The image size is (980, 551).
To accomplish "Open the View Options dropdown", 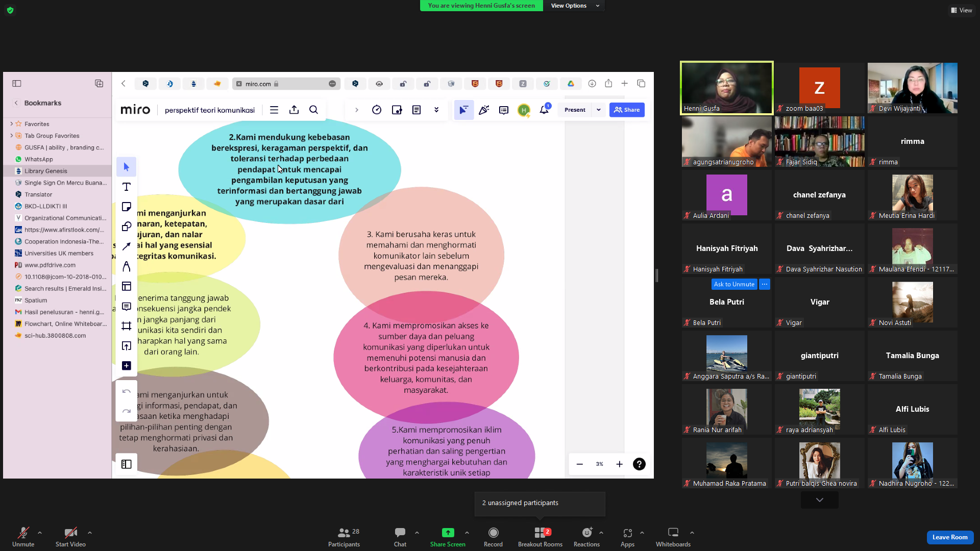I will click(x=575, y=6).
